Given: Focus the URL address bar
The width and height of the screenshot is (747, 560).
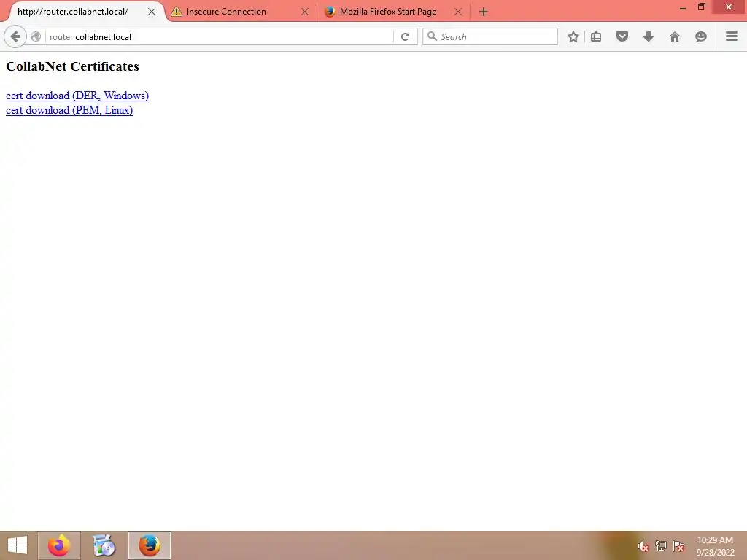Looking at the screenshot, I should (x=219, y=36).
